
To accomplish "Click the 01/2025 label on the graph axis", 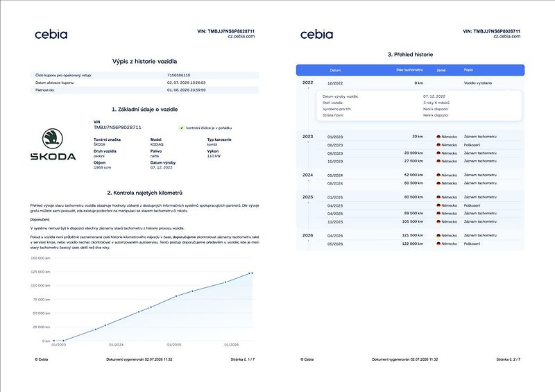I will 174,345.
